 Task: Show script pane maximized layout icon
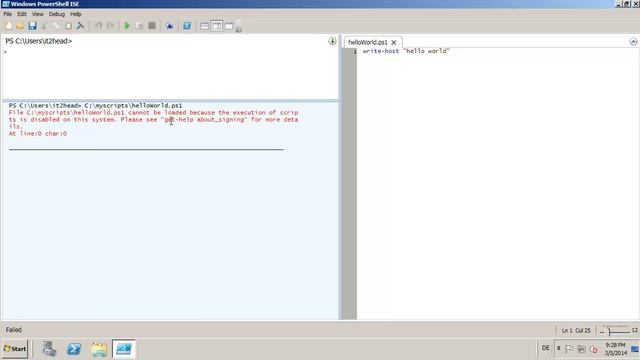(229, 26)
